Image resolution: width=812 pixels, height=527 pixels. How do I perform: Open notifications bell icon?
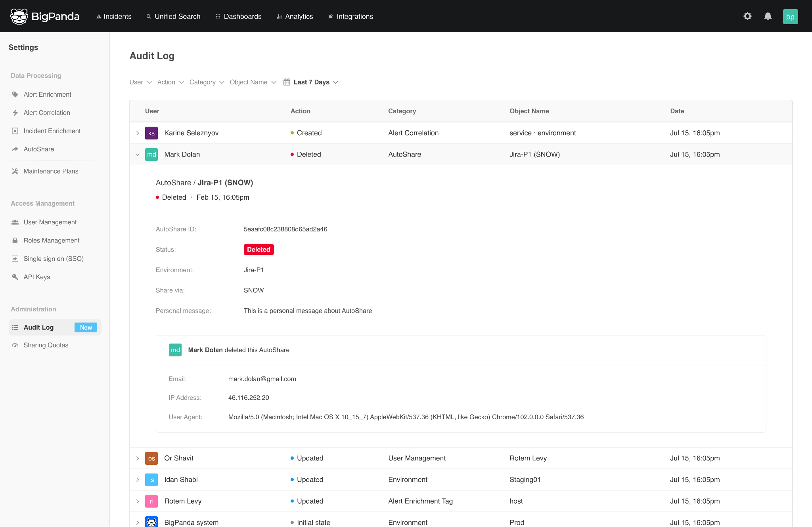[x=768, y=16]
